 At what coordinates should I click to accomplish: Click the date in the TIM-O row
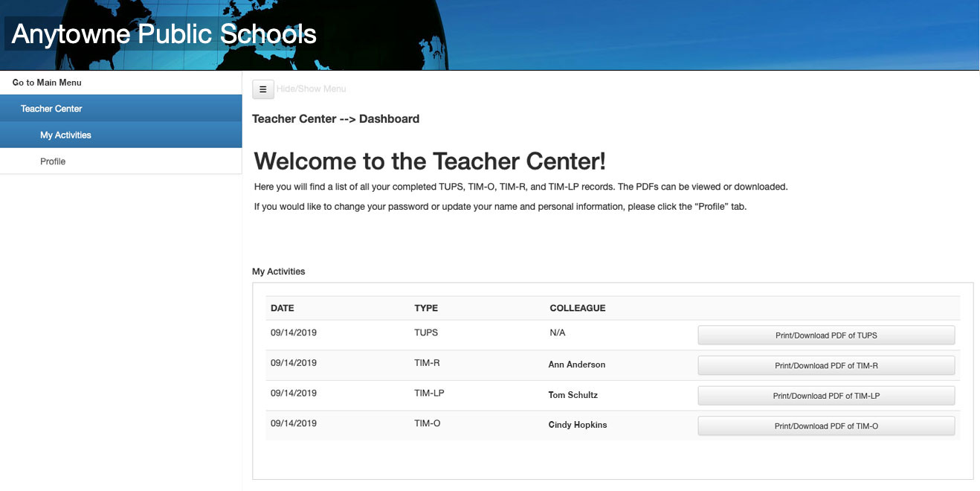point(294,423)
